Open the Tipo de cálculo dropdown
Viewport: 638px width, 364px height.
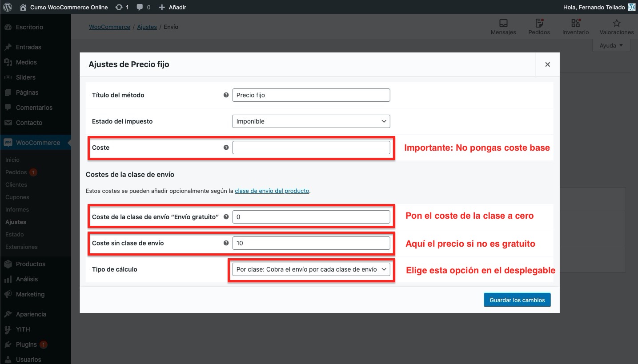[x=311, y=269]
